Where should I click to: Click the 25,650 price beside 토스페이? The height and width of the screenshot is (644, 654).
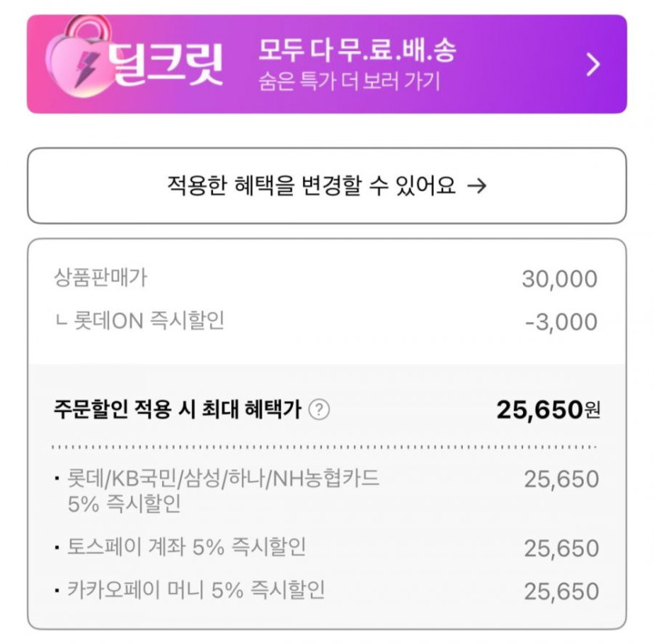pos(561,548)
